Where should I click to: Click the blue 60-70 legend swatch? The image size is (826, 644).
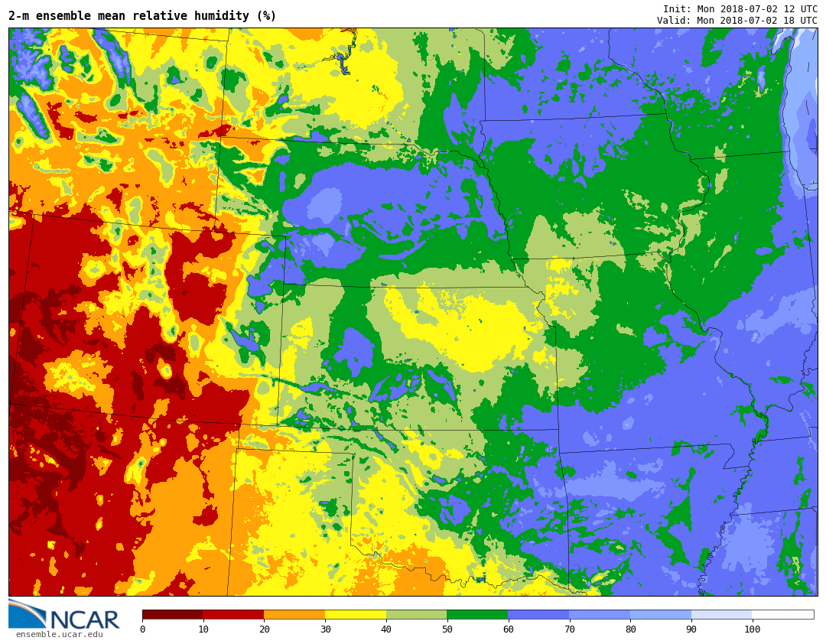pos(539,614)
